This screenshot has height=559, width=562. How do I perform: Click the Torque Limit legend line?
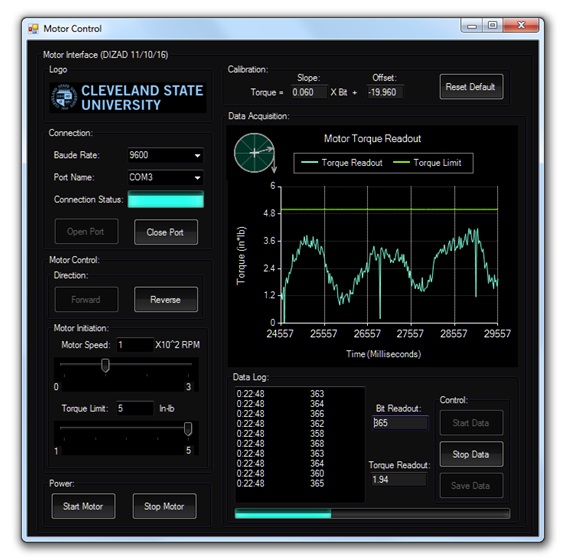(401, 163)
